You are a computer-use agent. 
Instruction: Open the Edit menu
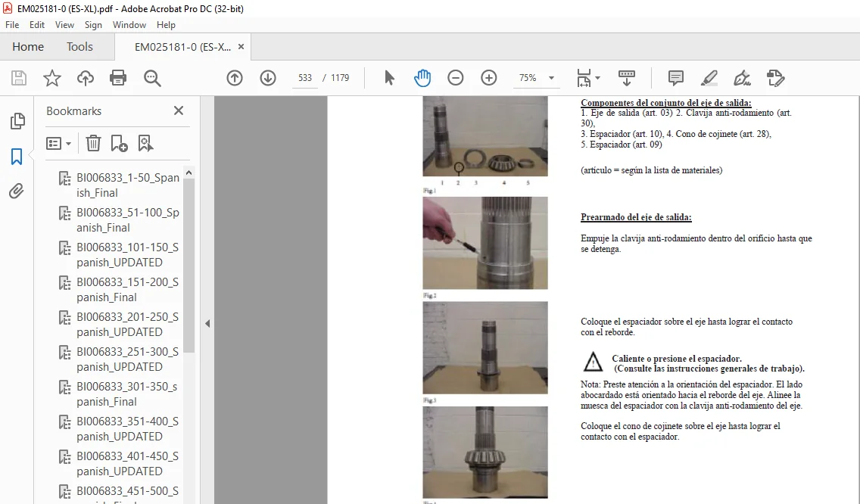37,25
